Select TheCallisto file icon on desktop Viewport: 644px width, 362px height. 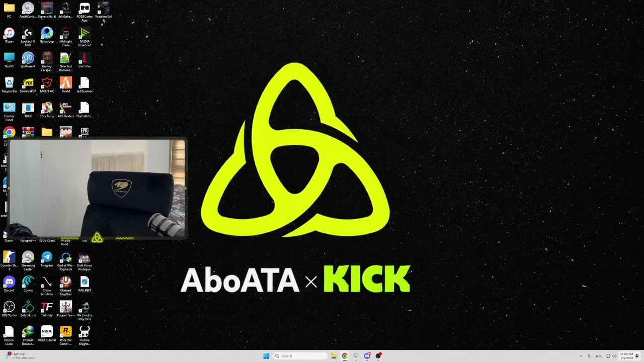(x=85, y=110)
